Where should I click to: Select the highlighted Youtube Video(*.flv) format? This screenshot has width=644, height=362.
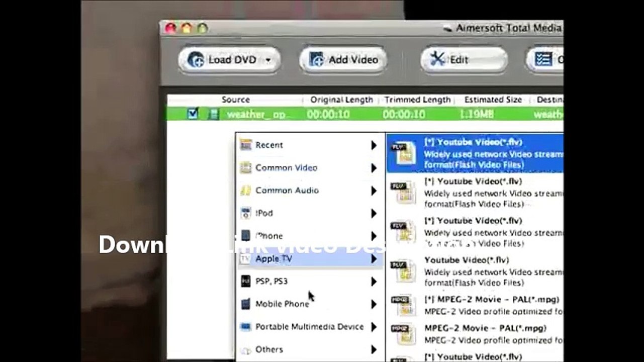475,153
